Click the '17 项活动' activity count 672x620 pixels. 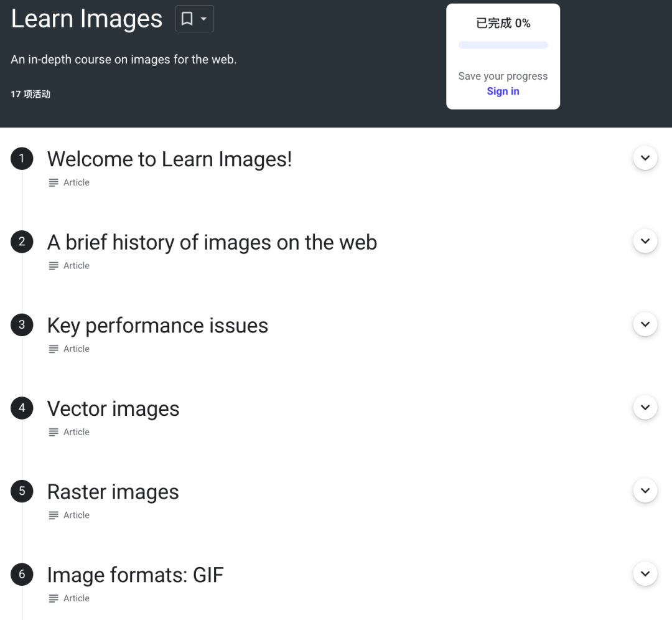(x=30, y=94)
